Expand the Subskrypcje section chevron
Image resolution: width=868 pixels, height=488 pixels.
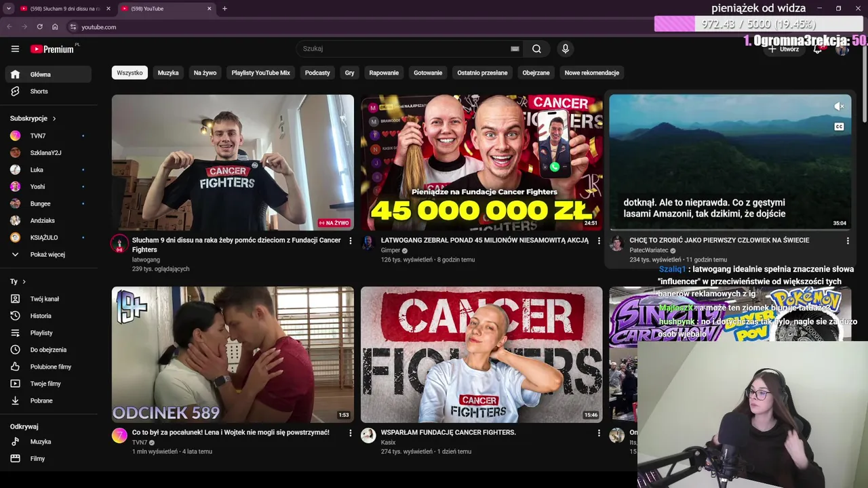click(x=54, y=119)
